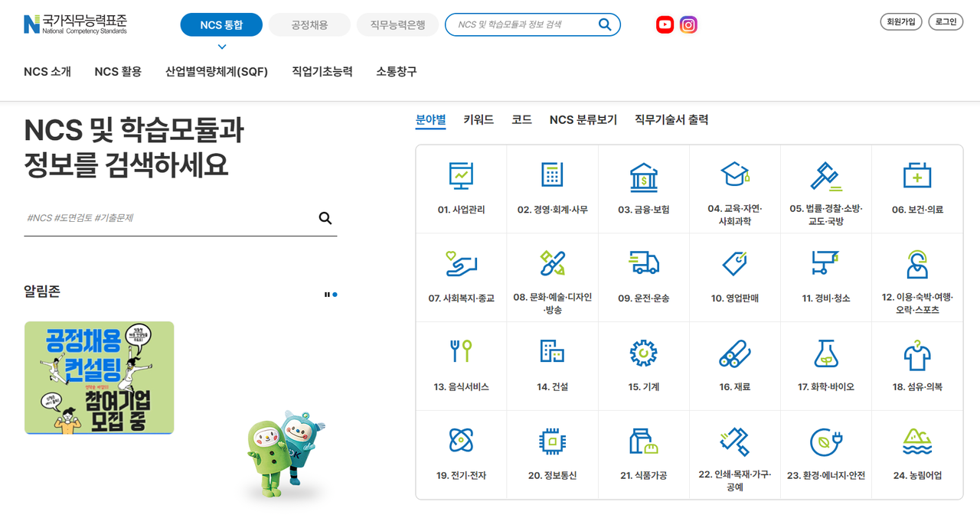Click the 회원가입 button

pyautogui.click(x=901, y=22)
